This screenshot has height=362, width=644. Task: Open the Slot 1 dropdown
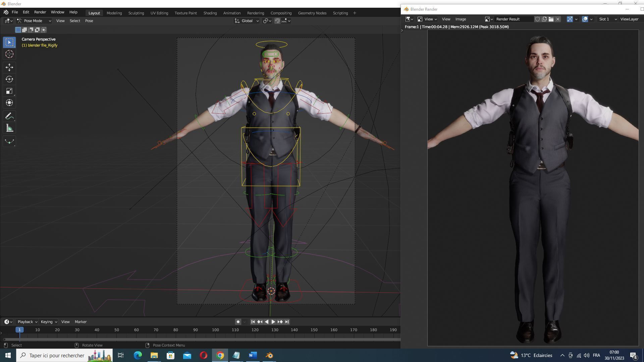(x=608, y=19)
